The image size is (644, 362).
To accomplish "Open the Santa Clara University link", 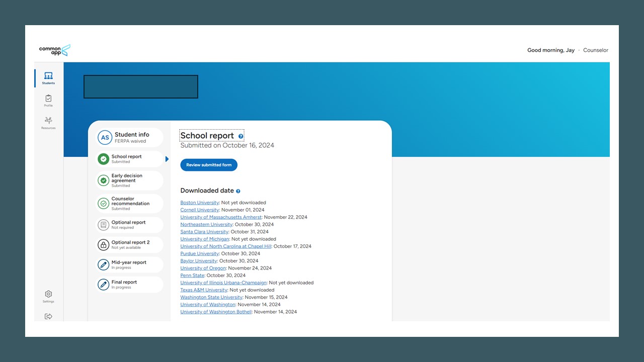I will (x=204, y=232).
